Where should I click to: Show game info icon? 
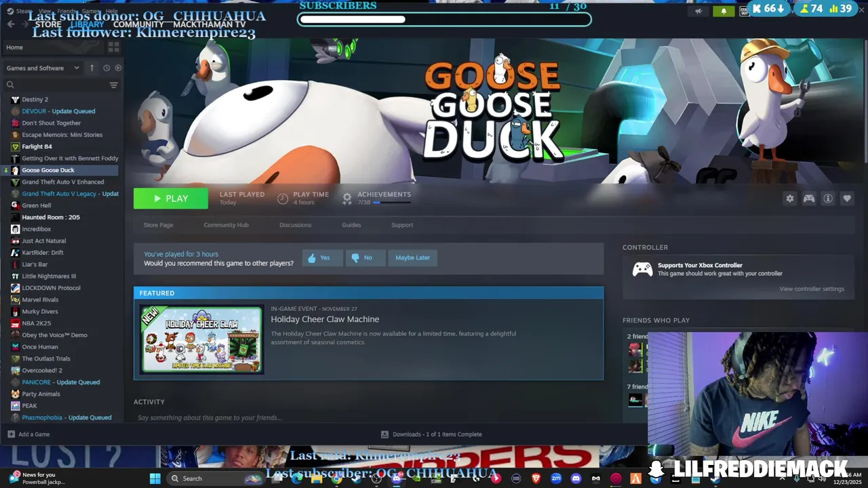pos(828,199)
